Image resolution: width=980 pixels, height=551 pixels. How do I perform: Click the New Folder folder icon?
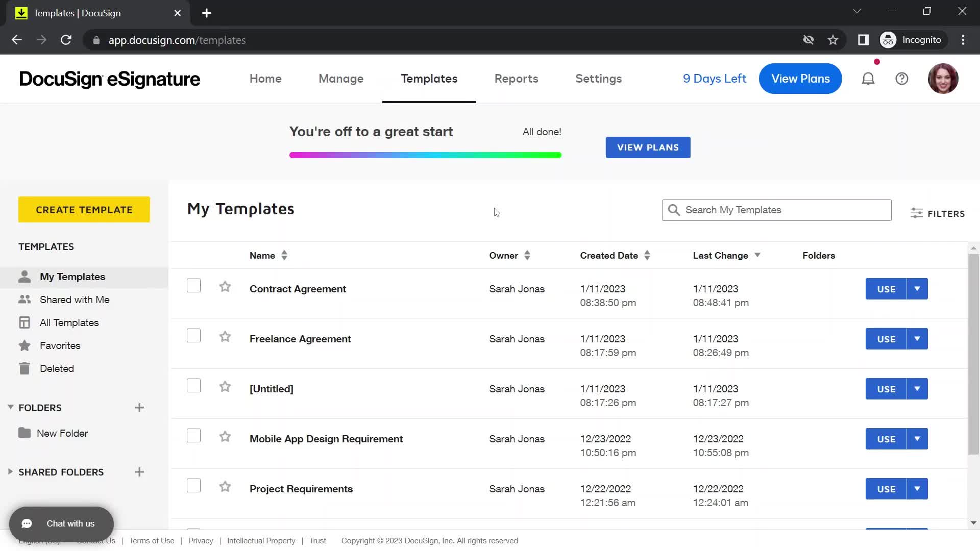pos(24,433)
